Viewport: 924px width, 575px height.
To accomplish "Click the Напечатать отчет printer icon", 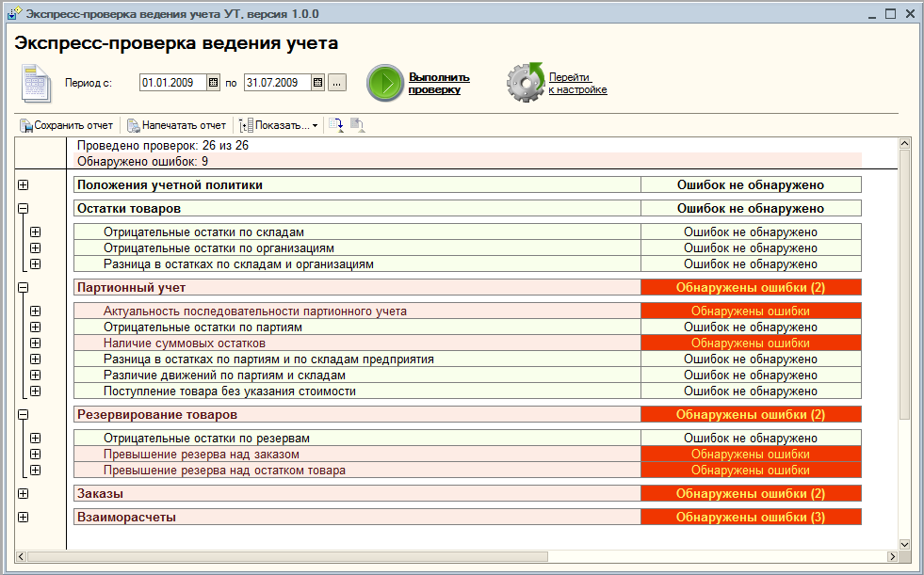I will (134, 125).
